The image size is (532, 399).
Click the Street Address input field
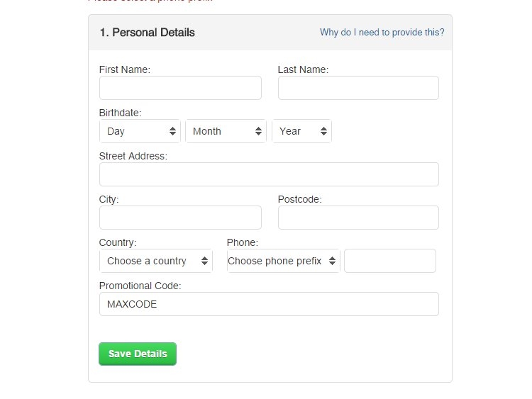(x=269, y=174)
